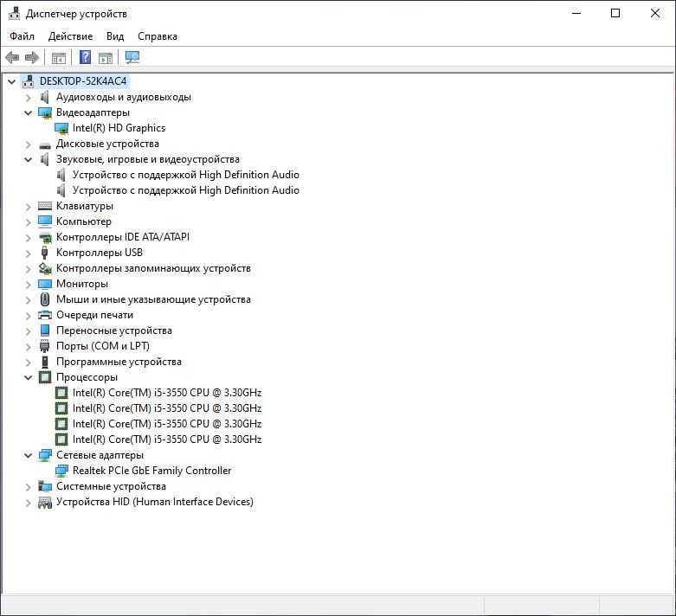The width and height of the screenshot is (676, 616).
Task: Click the computer icon beside DESKTOP-52K4AC4
Action: (28, 80)
